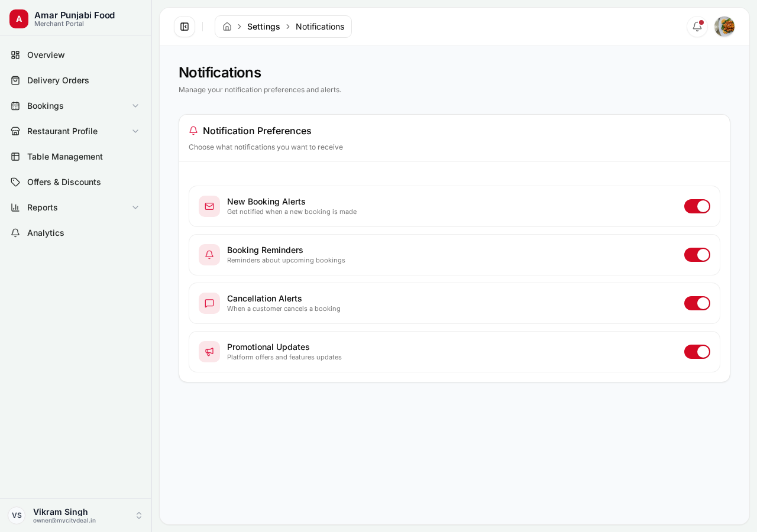
Task: Open Table Management page
Action: 76,157
